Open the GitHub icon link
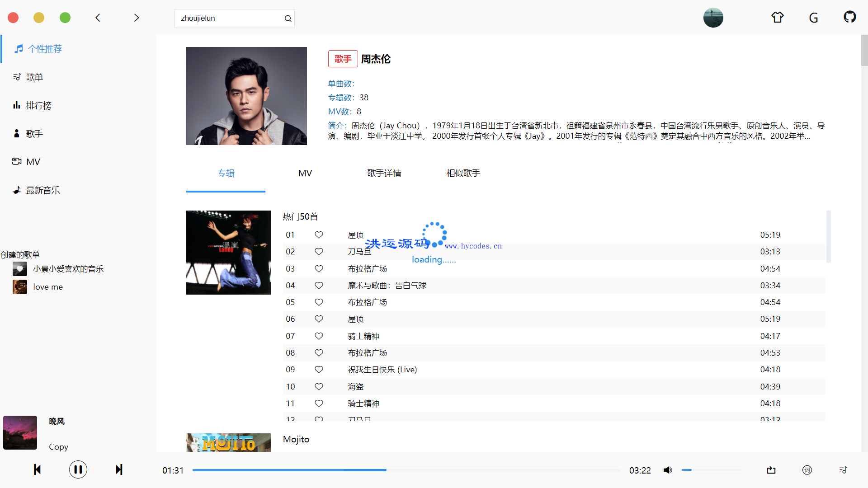 849,17
